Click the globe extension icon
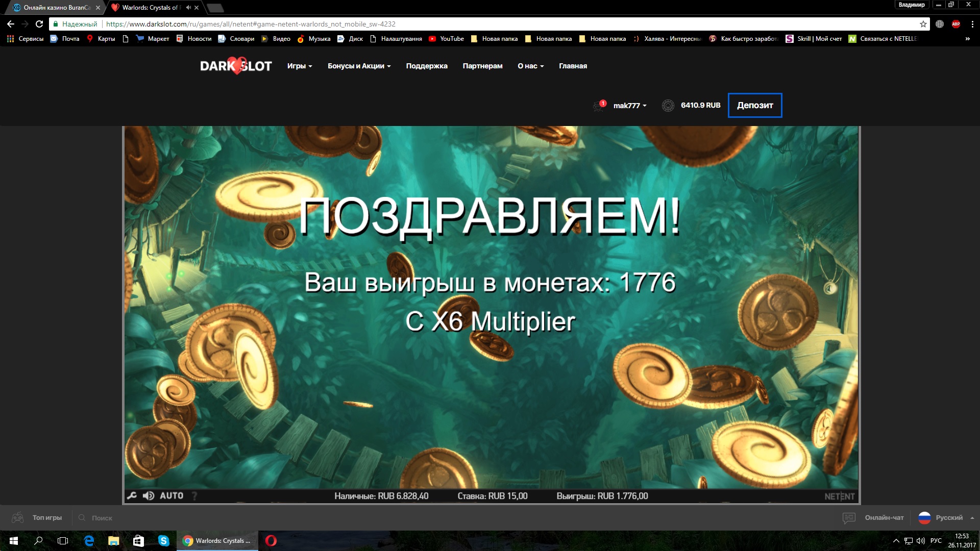This screenshot has height=551, width=980. tap(940, 24)
